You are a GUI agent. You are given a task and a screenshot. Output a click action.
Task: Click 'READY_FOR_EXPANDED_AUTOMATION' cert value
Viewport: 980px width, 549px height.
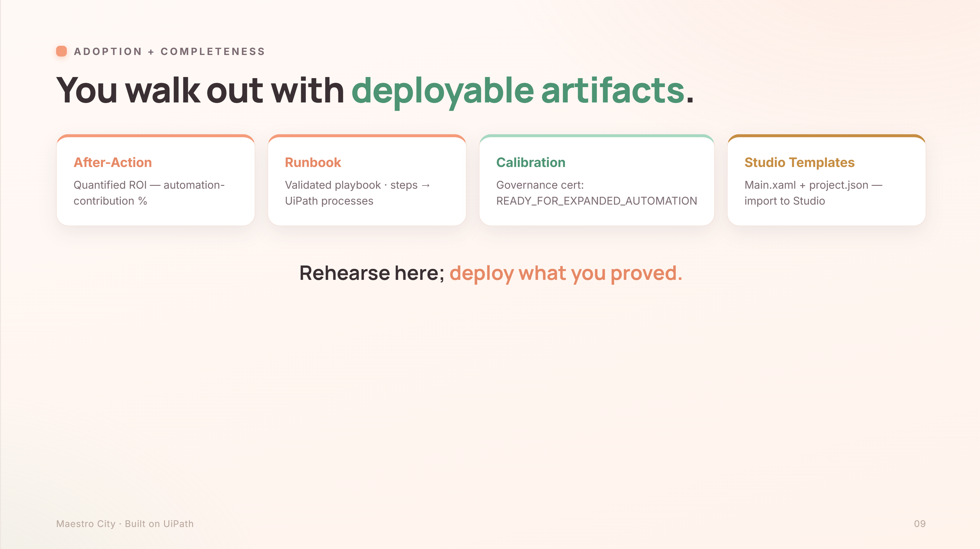coord(596,201)
